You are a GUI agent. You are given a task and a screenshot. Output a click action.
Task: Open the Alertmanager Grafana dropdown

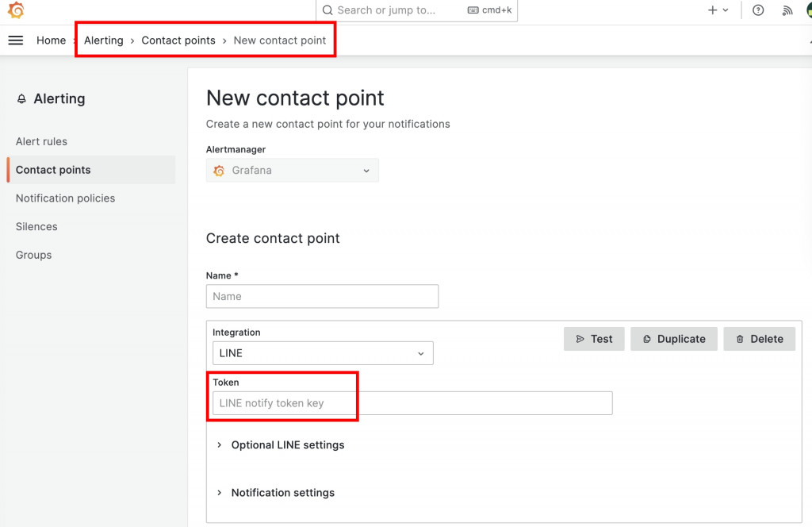click(292, 171)
